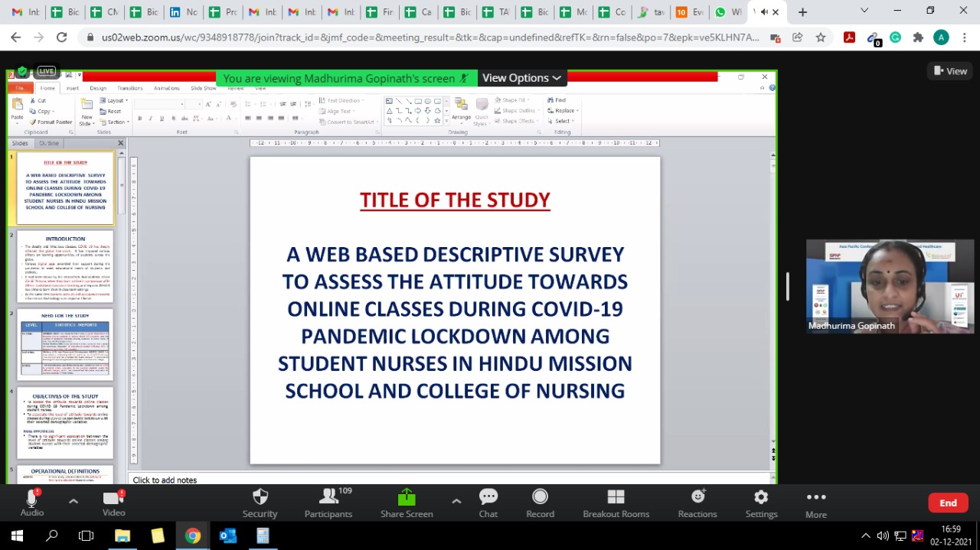Expand share options caret next to Share Screen
The height and width of the screenshot is (550, 980).
[x=456, y=501]
